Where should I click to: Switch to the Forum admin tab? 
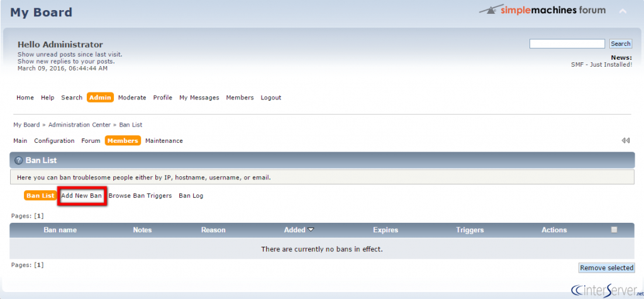tap(91, 140)
